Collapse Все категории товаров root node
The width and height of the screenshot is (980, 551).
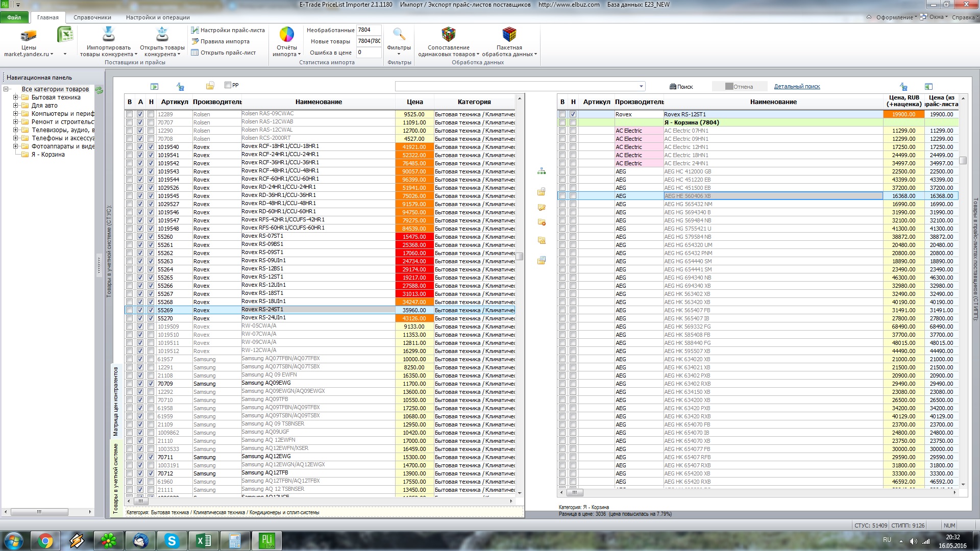pos(6,89)
